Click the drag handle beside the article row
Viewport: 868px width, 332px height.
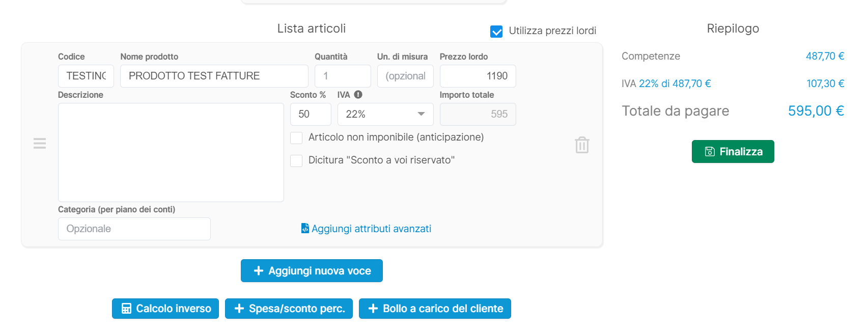pyautogui.click(x=39, y=143)
